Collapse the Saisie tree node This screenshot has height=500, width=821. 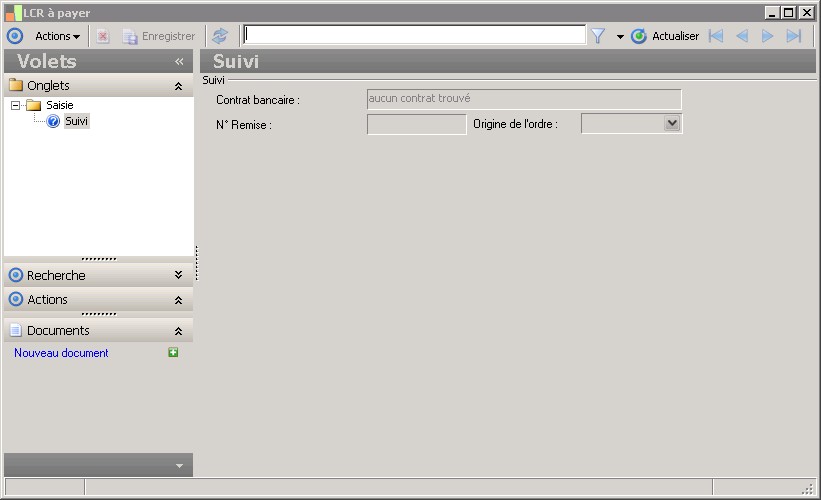click(x=16, y=105)
